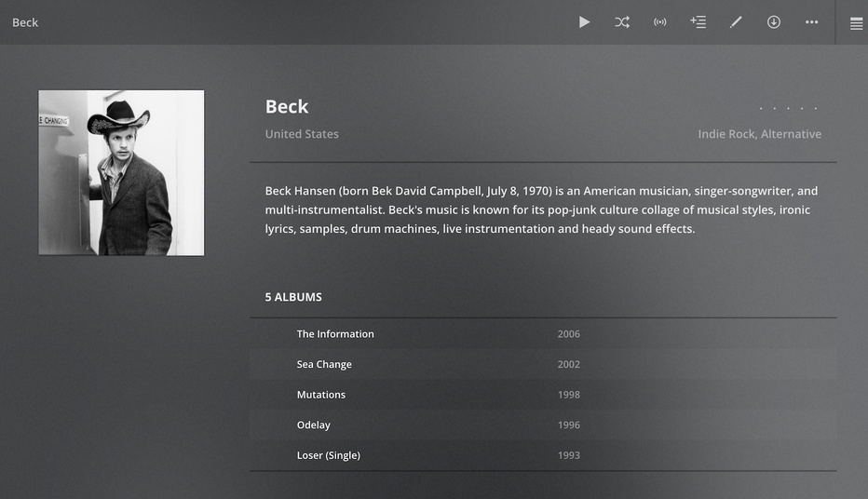
Task: Edit artist info with pencil icon
Action: [736, 22]
